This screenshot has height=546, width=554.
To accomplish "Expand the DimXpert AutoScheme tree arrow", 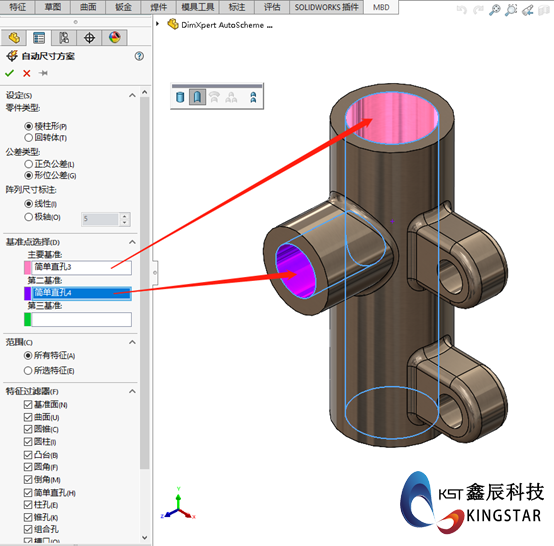I will (158, 24).
